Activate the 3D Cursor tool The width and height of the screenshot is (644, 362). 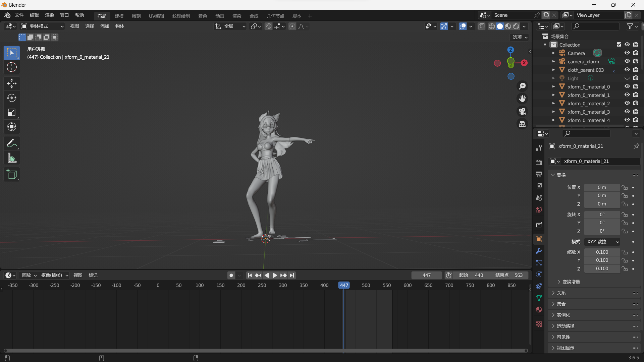pyautogui.click(x=12, y=67)
